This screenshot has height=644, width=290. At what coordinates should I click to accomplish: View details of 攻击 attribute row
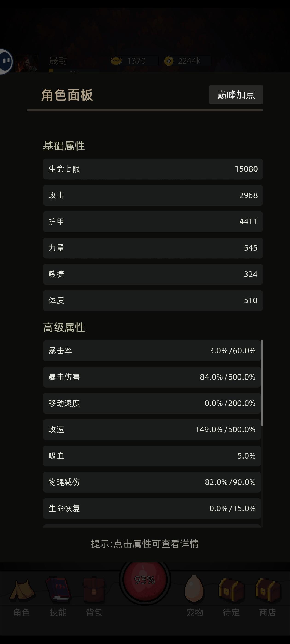(153, 195)
